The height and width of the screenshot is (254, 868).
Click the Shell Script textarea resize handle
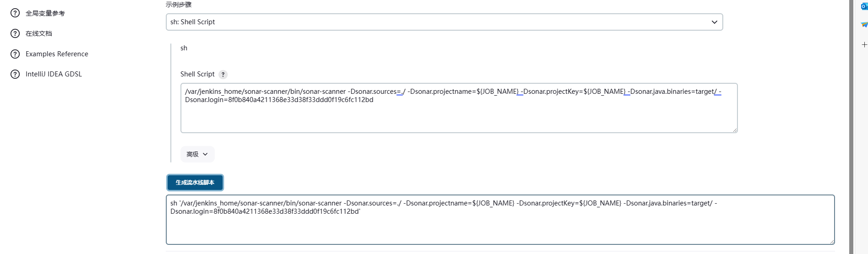pos(735,130)
